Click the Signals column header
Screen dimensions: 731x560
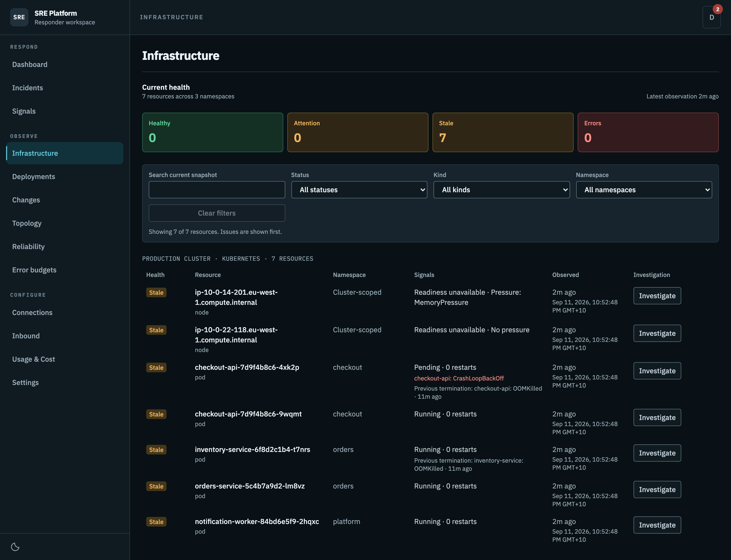click(x=424, y=275)
